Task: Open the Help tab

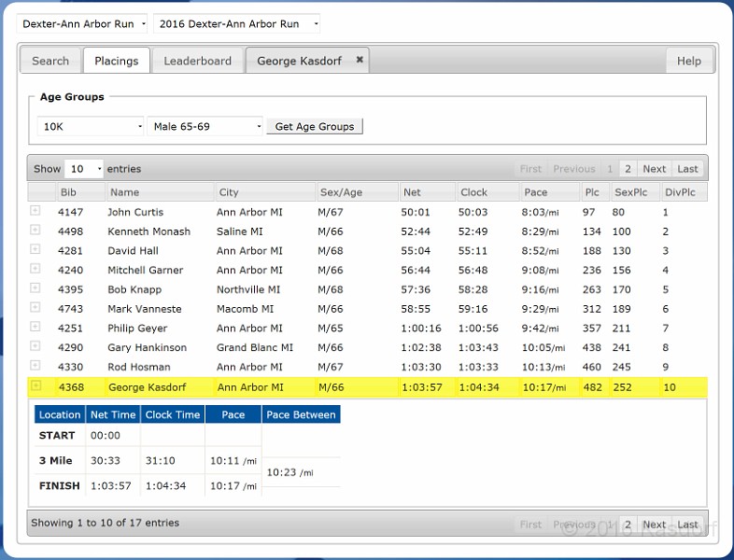Action: (x=688, y=61)
